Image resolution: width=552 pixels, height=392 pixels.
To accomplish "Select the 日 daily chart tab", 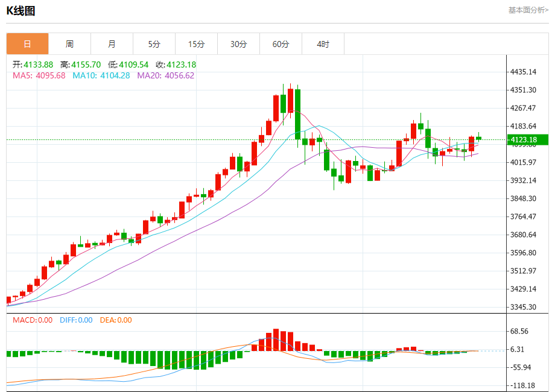I will click(28, 44).
